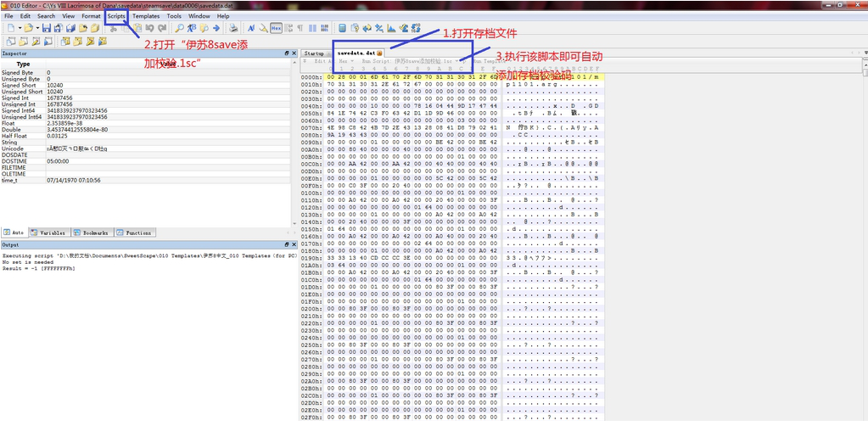
Task: Open the View menu
Action: tap(69, 16)
